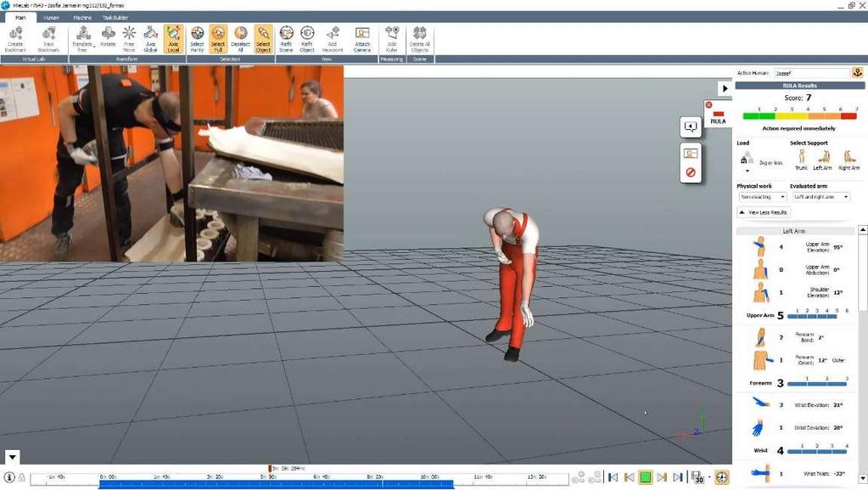Select Trunk support option
Screen dimensions: 868x490
point(801,160)
